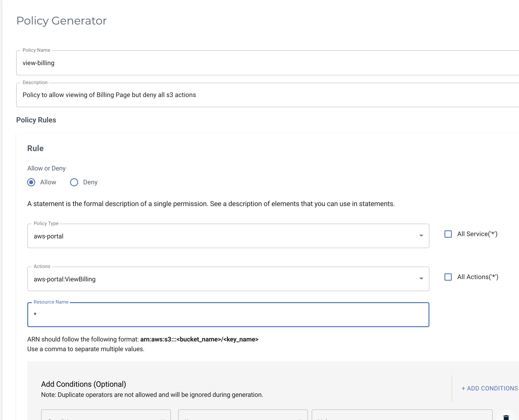Click the Description input field
The height and width of the screenshot is (420, 519).
[x=268, y=95]
